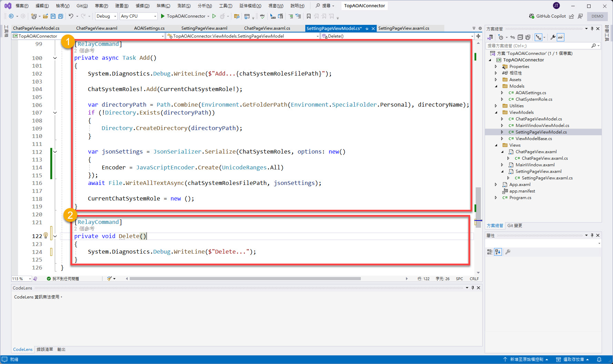Collapse all nodes in Solution Explorer
The image size is (613, 364).
(520, 37)
